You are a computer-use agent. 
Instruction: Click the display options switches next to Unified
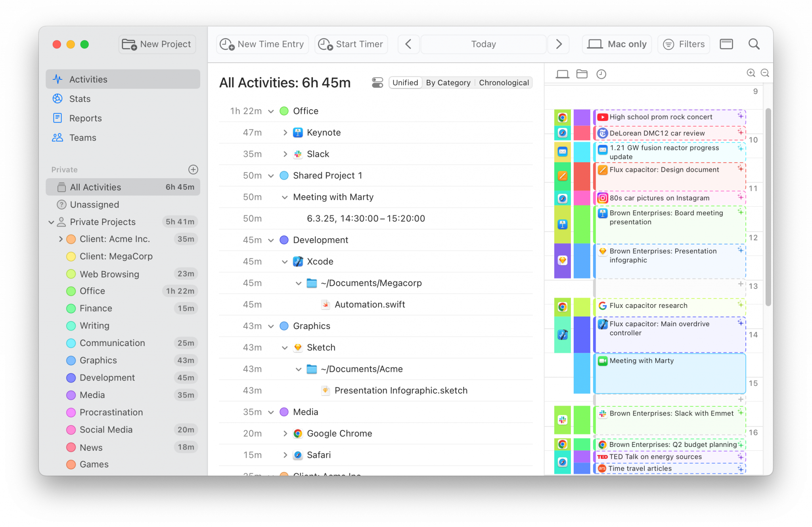point(377,83)
